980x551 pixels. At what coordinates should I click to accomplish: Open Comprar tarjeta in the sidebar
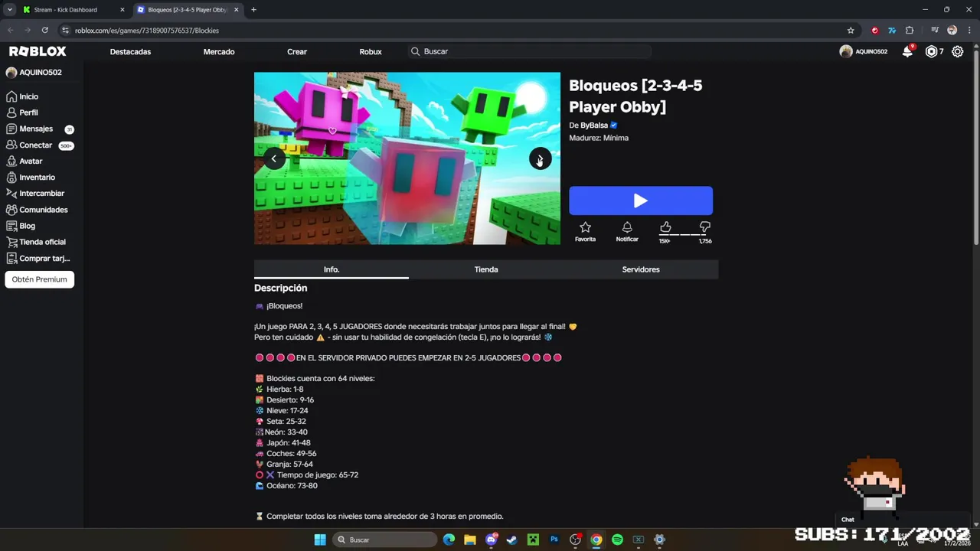click(38, 258)
